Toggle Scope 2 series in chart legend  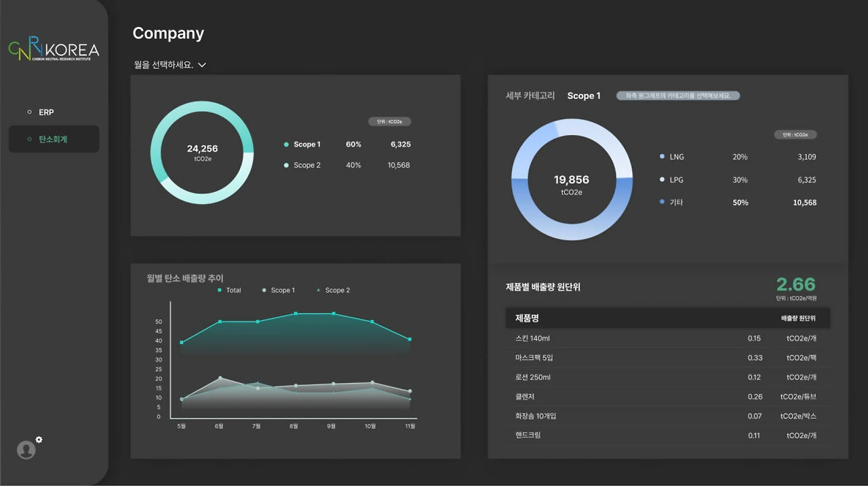(x=333, y=290)
